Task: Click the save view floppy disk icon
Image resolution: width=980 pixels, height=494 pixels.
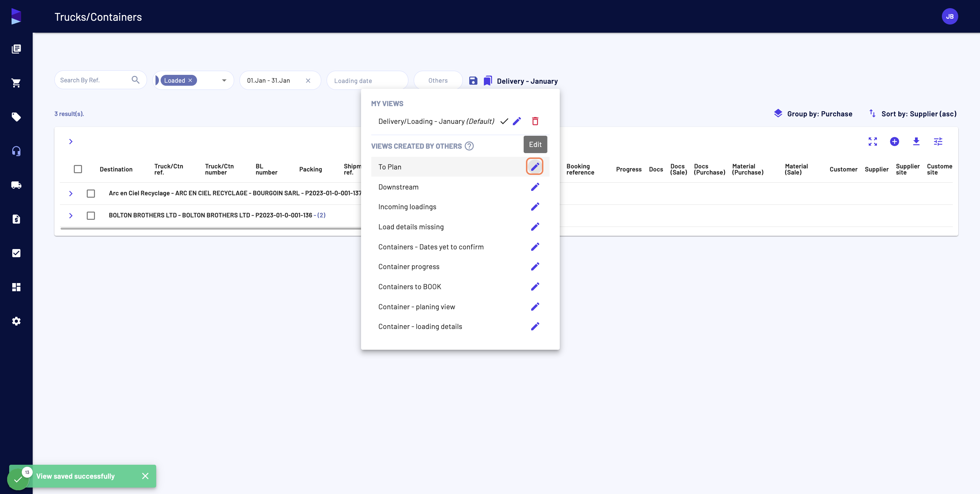Action: [473, 81]
